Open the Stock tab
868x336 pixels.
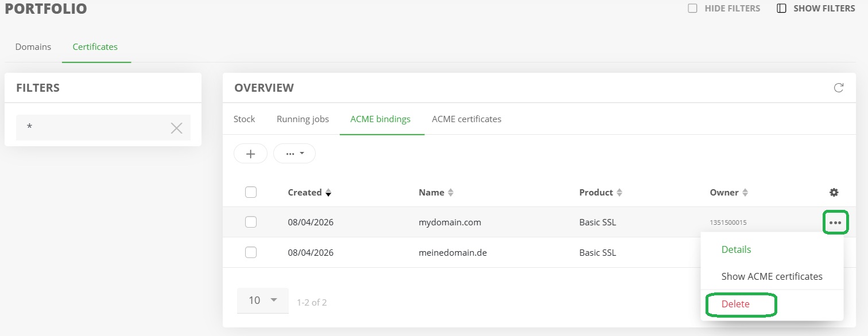244,119
